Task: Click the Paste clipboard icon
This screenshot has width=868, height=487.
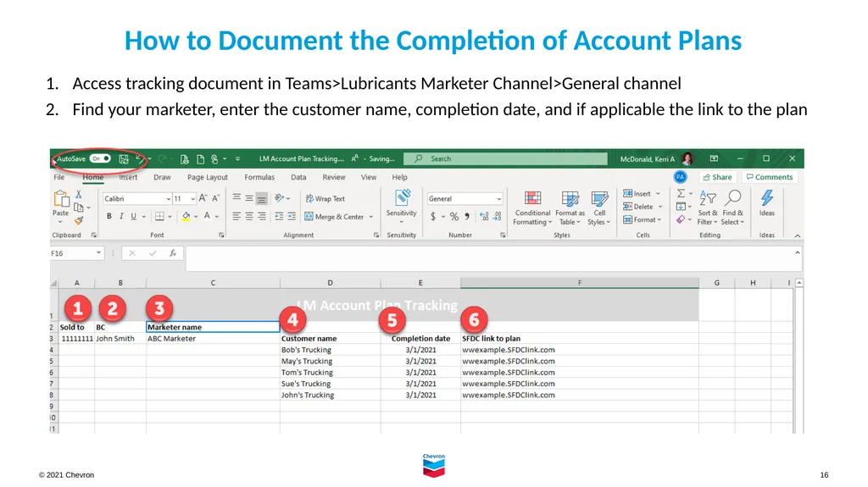Action: tap(61, 199)
